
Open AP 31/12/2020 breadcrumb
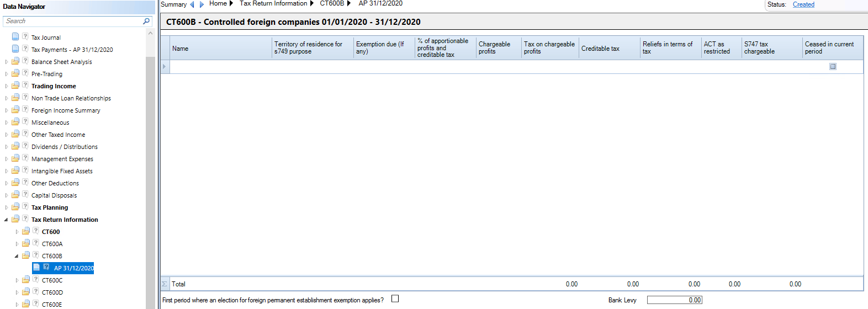coord(380,3)
